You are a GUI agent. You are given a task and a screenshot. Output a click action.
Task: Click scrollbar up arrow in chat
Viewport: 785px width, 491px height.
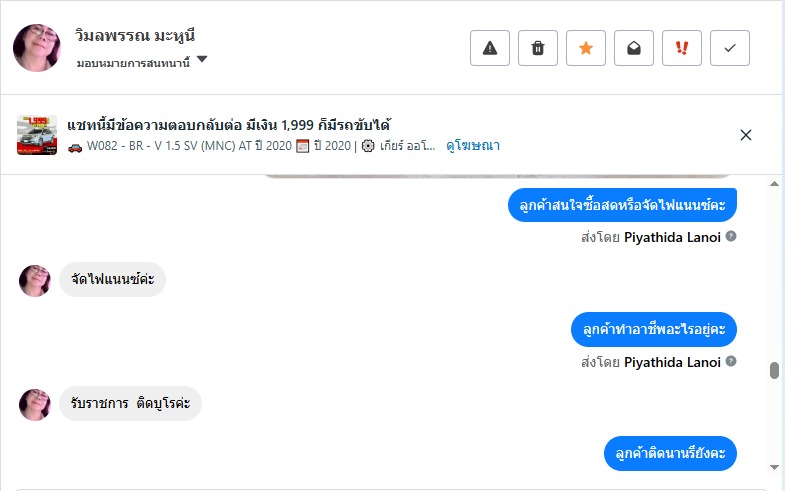tap(774, 185)
